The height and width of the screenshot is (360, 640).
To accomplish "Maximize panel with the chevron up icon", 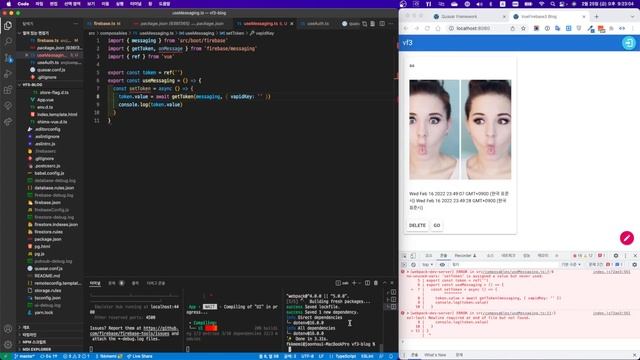I will [384, 283].
